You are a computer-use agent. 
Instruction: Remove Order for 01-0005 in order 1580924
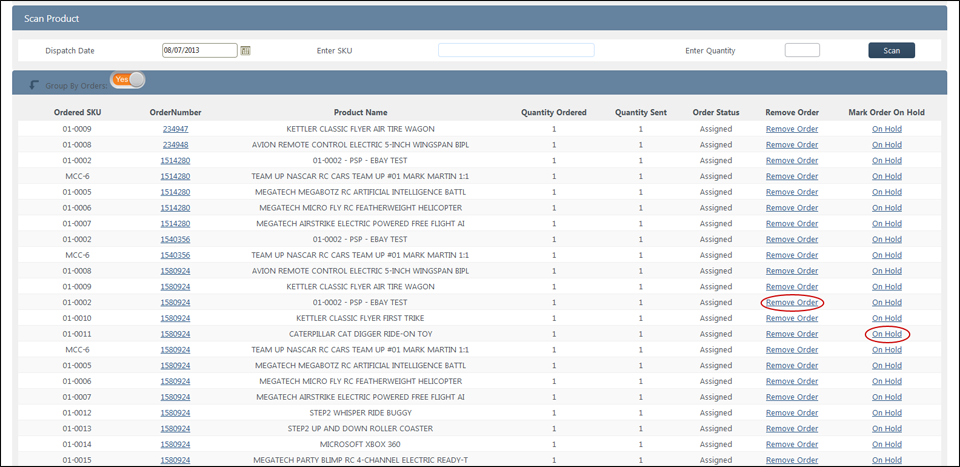point(792,365)
